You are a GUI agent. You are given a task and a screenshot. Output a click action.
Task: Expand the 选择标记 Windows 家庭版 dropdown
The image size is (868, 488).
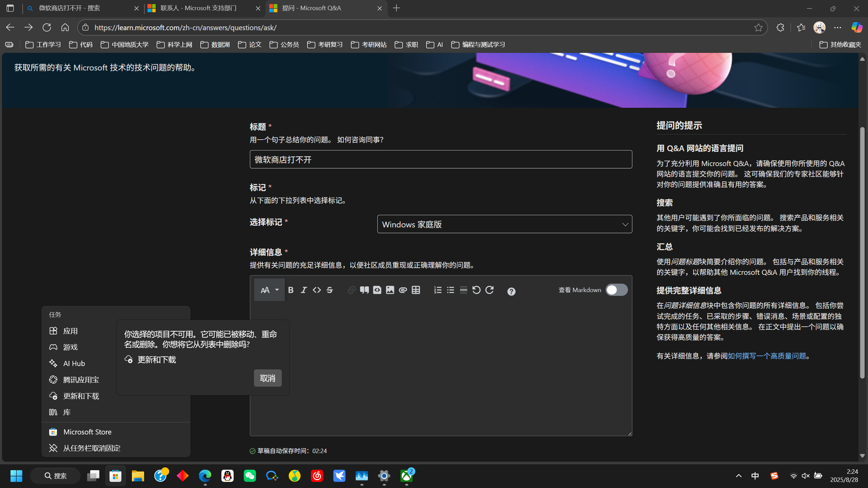(505, 224)
